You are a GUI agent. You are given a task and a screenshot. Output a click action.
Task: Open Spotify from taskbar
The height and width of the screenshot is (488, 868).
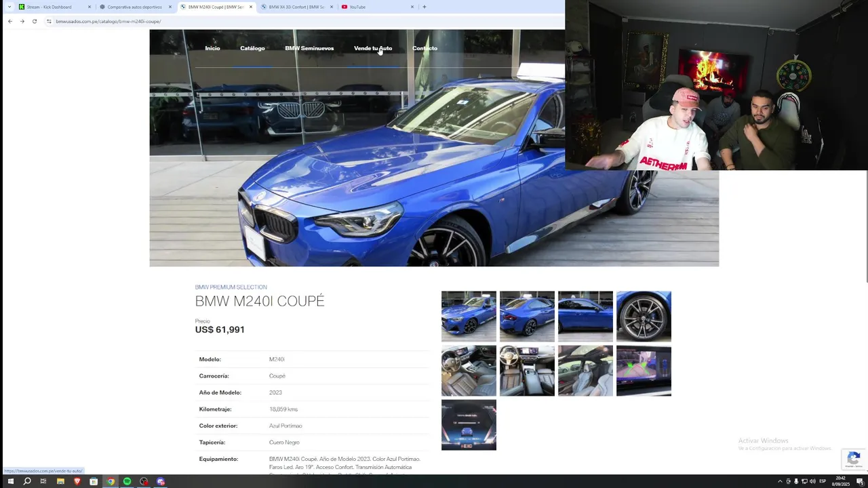pyautogui.click(x=127, y=481)
